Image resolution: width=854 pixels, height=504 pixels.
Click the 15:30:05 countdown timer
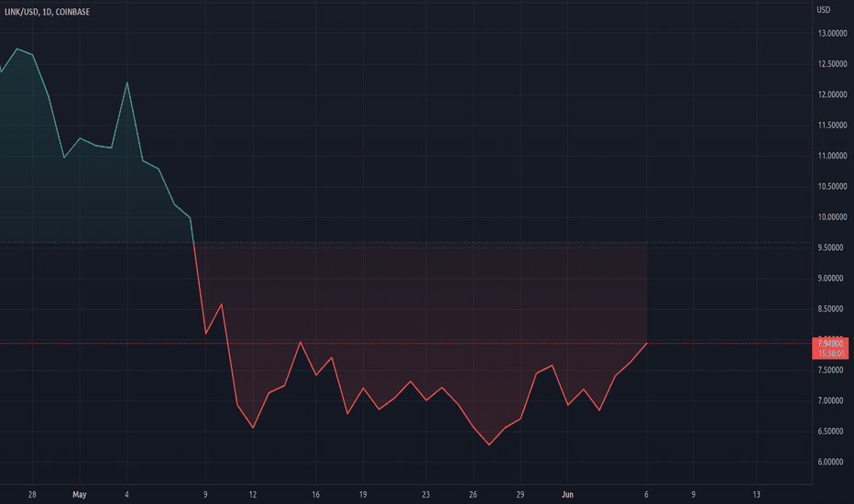click(x=831, y=353)
